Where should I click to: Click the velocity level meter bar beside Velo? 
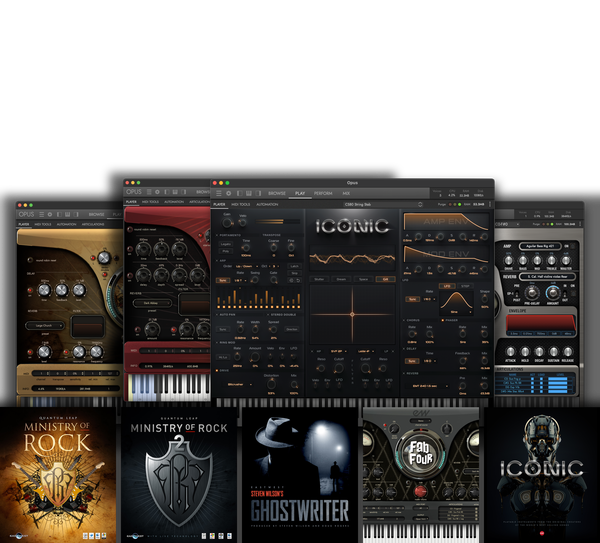click(x=278, y=221)
